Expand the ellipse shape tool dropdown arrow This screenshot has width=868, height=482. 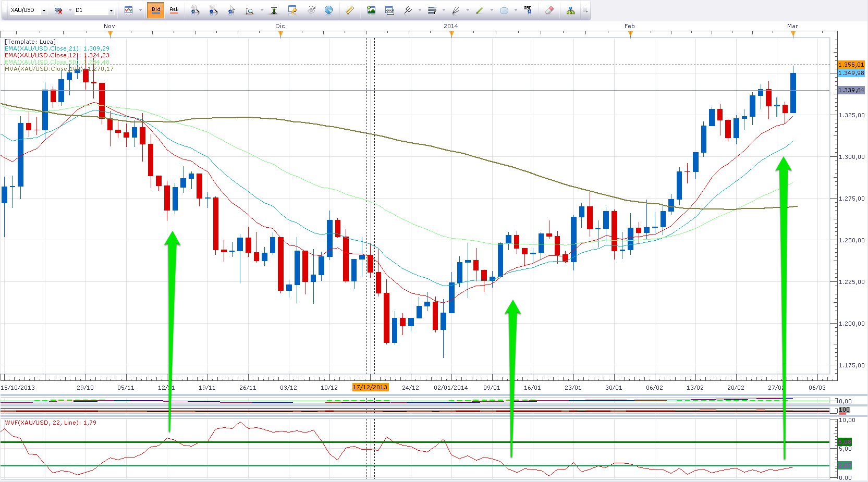point(515,10)
